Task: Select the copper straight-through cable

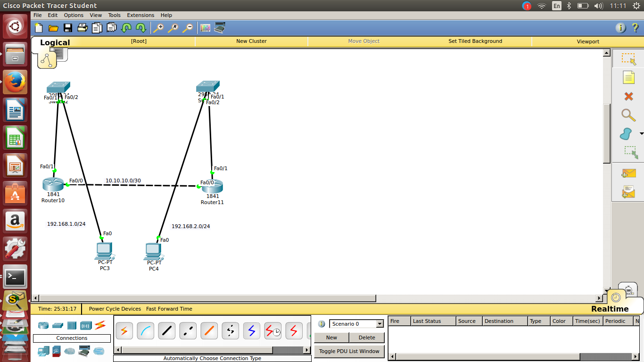Action: coord(166,330)
